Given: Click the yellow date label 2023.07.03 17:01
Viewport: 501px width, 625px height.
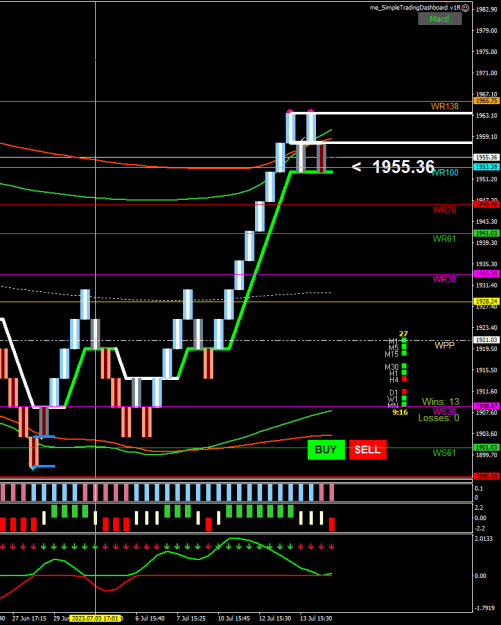Looking at the screenshot, I should (x=95, y=619).
